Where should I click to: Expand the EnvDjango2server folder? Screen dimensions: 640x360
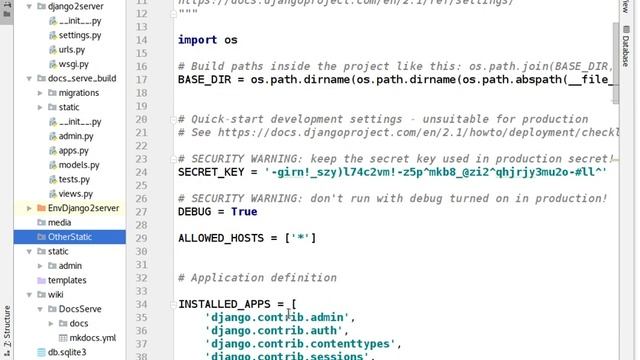tap(29, 208)
